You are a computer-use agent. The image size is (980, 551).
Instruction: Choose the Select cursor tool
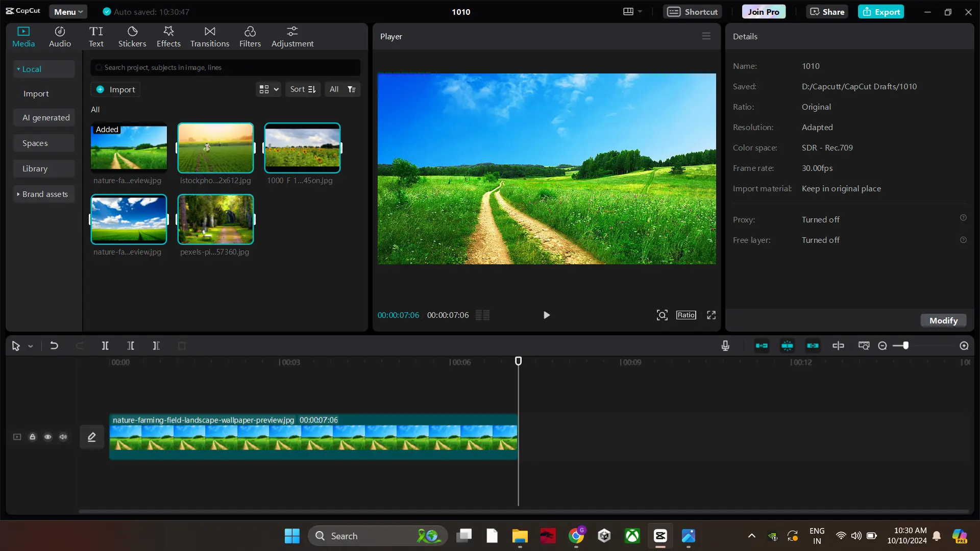click(x=16, y=346)
